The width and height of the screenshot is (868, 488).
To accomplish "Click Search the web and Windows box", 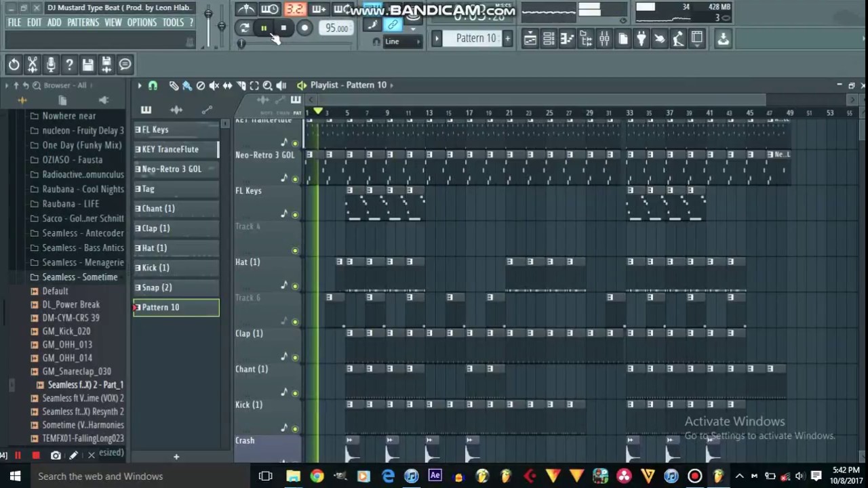I will coord(141,476).
